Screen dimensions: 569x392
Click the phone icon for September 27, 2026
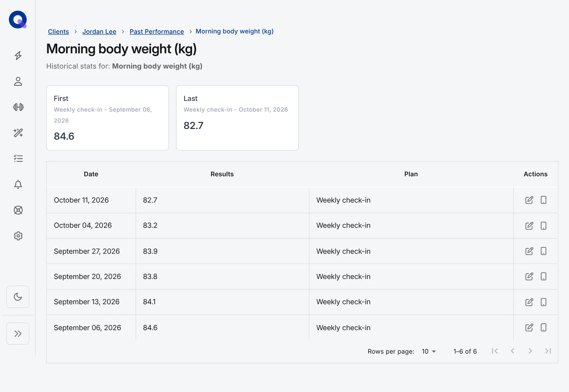point(543,251)
